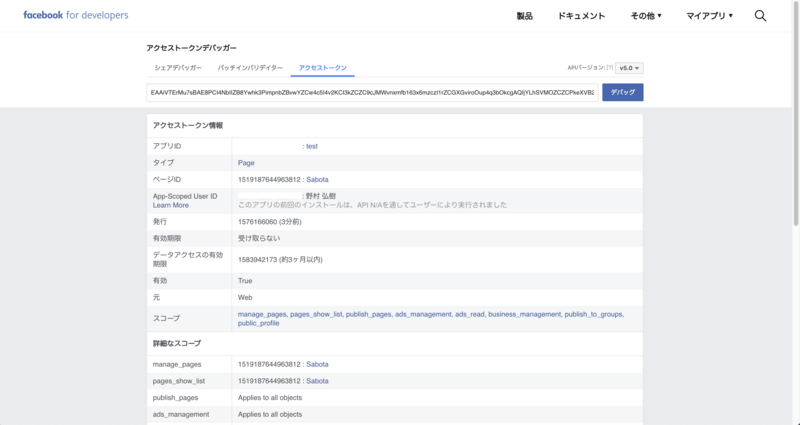Screen dimensions: 800x425
Task: Click the [?] help next to APIバージョン
Action: (609, 68)
